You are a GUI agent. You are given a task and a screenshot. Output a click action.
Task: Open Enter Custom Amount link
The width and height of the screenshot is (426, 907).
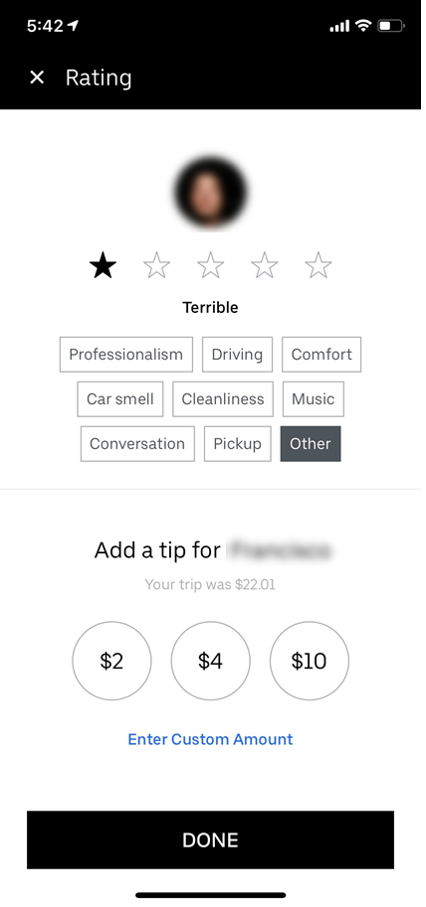click(x=211, y=739)
